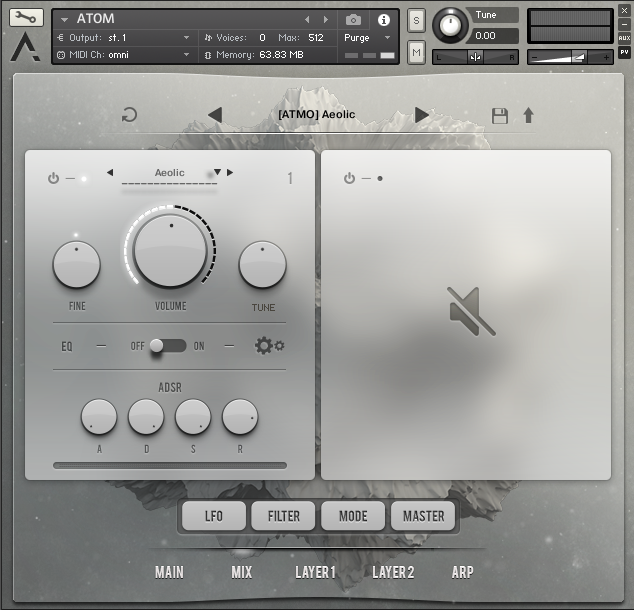Toggle the EQ OFF/ON switch
Viewport: 634px width, 610px height.
point(168,346)
